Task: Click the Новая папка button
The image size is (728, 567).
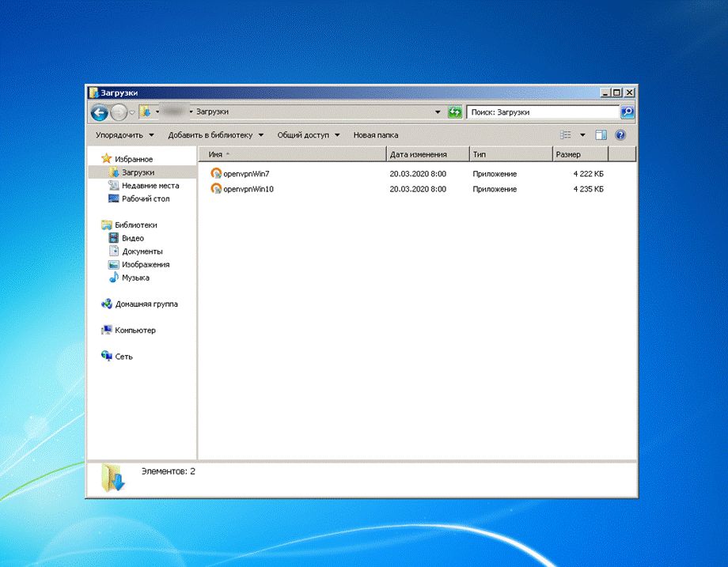Action: point(376,135)
